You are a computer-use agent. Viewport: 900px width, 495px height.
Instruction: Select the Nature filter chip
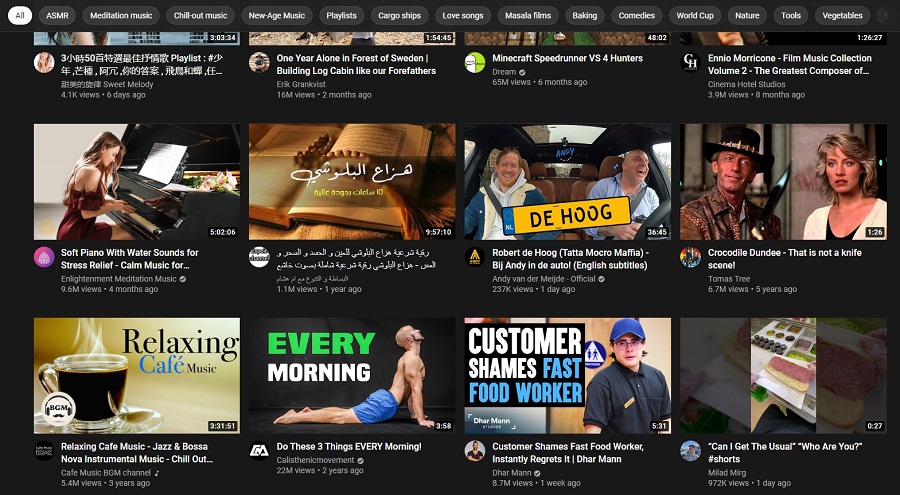[x=747, y=16]
